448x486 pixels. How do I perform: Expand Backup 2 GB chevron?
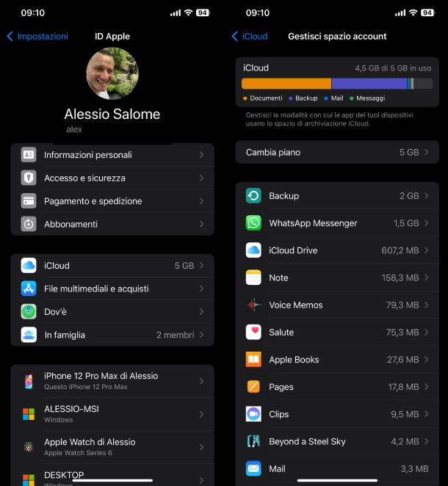point(427,196)
